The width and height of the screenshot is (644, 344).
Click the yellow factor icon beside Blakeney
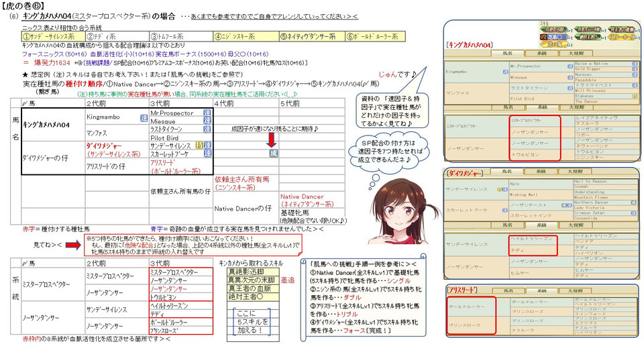tap(635, 96)
